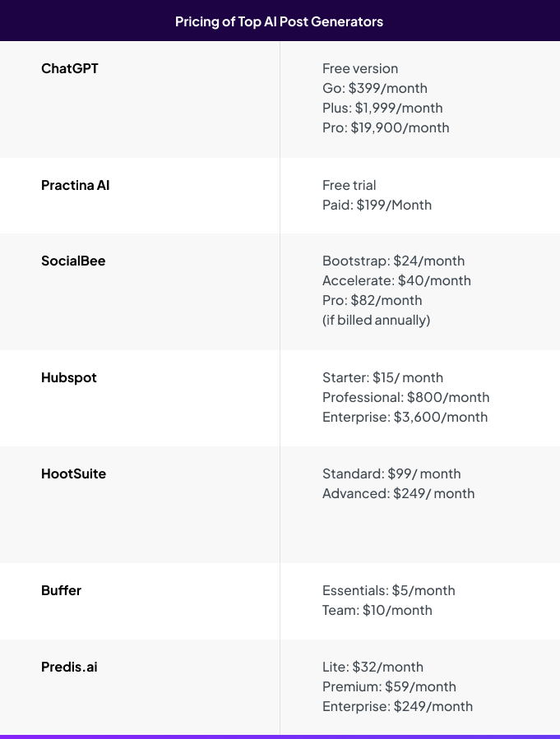Click the '(if billed annually)' note

point(376,321)
